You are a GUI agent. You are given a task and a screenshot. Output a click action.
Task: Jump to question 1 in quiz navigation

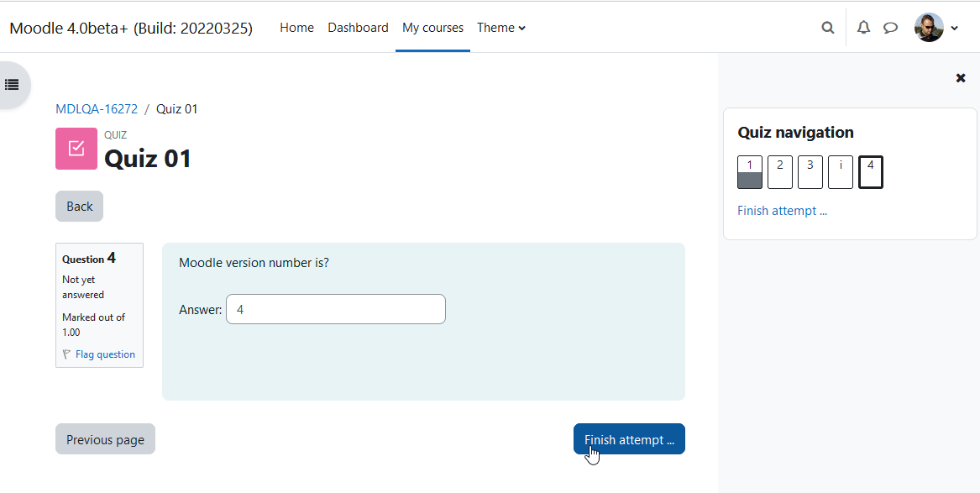[750, 172]
